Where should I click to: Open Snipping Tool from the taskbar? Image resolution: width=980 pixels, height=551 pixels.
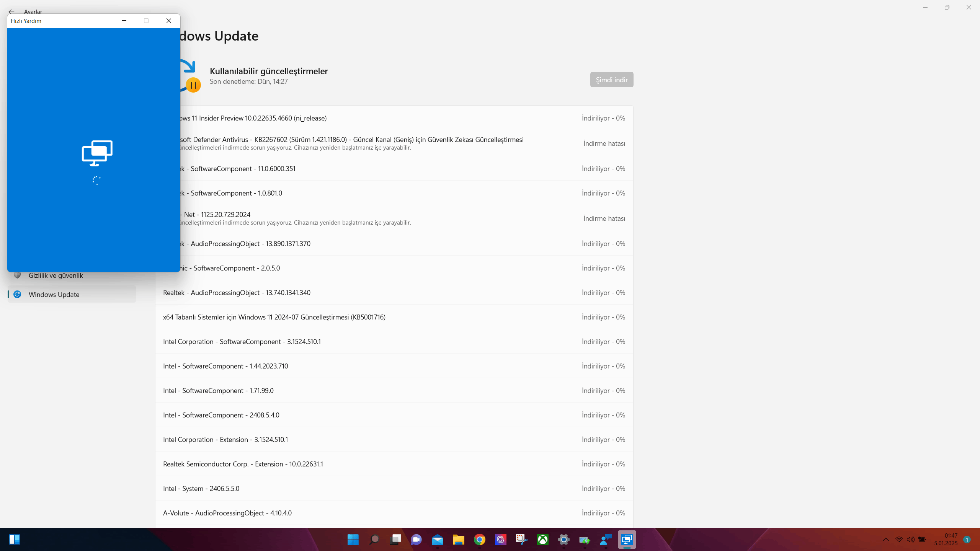[x=521, y=540]
